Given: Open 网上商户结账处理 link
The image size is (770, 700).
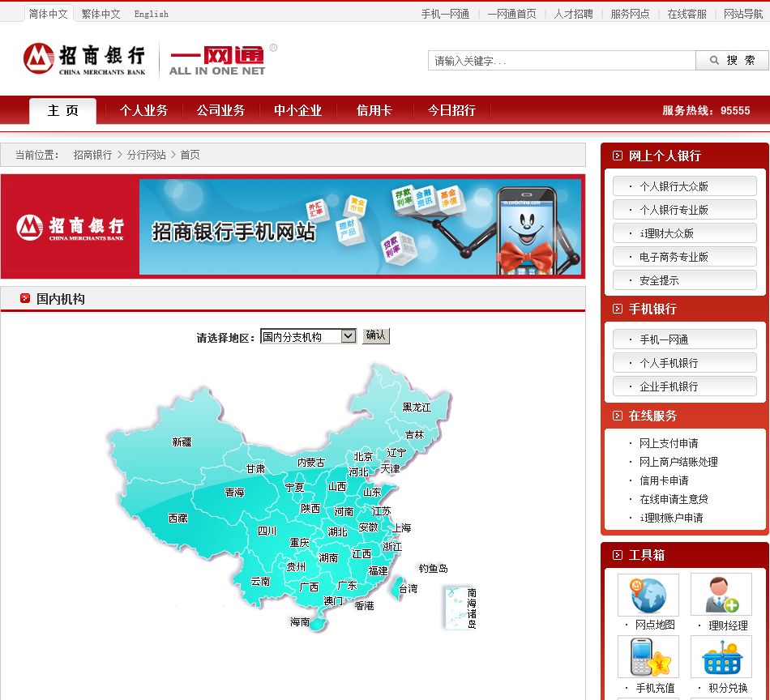Looking at the screenshot, I should (678, 462).
